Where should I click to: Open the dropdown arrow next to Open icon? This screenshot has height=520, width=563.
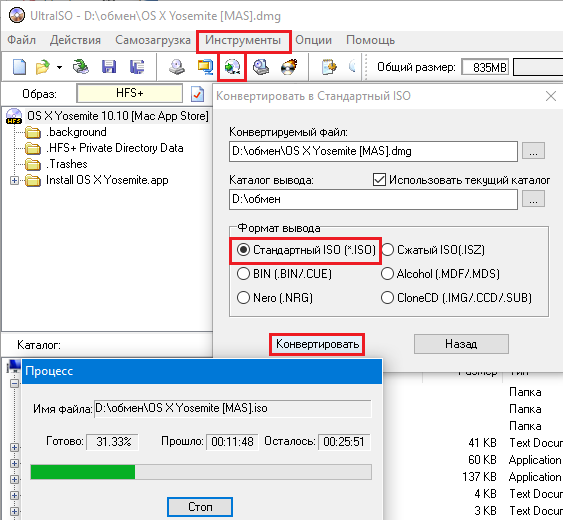(59, 67)
